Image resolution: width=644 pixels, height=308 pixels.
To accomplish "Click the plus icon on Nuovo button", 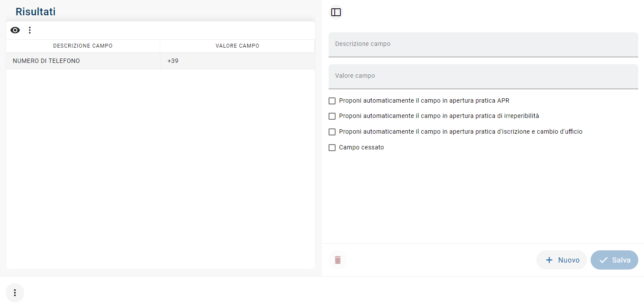I will point(549,260).
